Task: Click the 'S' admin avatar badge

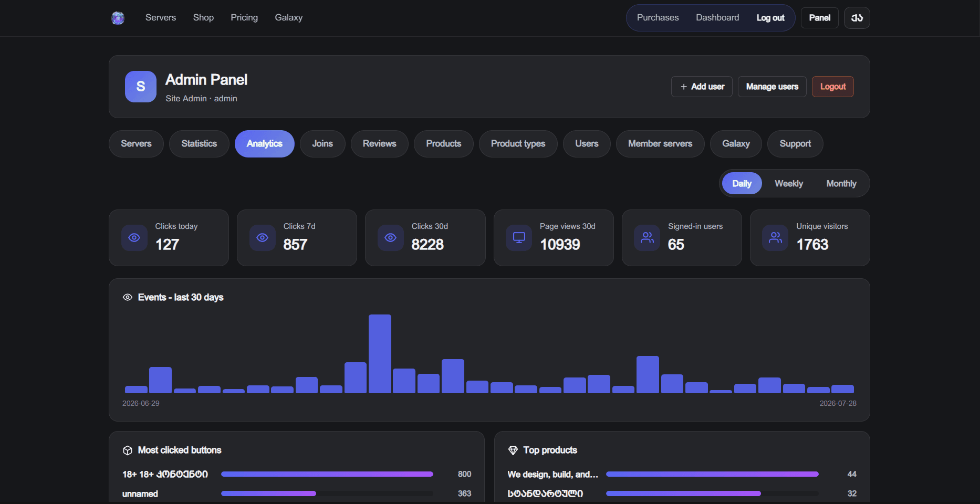Action: pyautogui.click(x=141, y=87)
